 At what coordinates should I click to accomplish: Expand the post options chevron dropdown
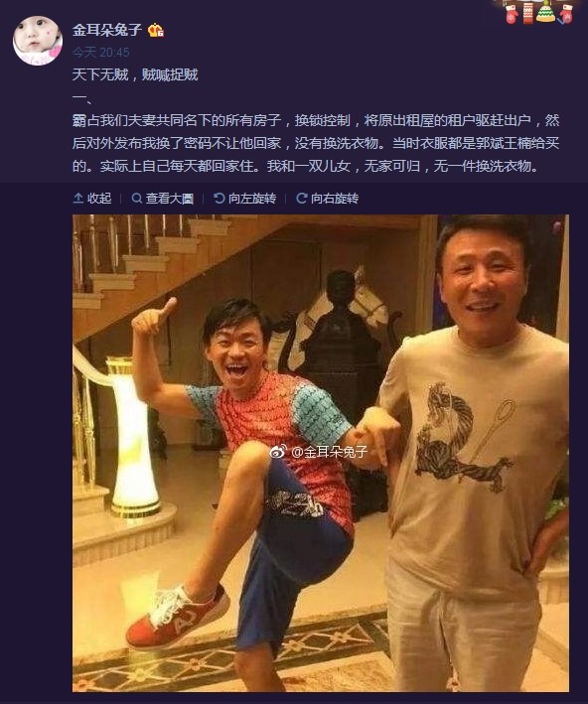(562, 22)
